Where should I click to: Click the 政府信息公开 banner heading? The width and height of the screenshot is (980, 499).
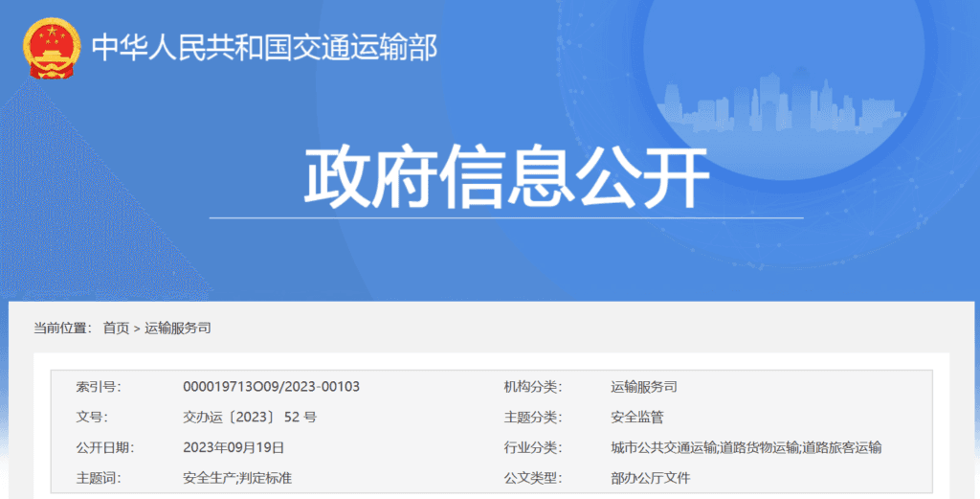pyautogui.click(x=506, y=179)
